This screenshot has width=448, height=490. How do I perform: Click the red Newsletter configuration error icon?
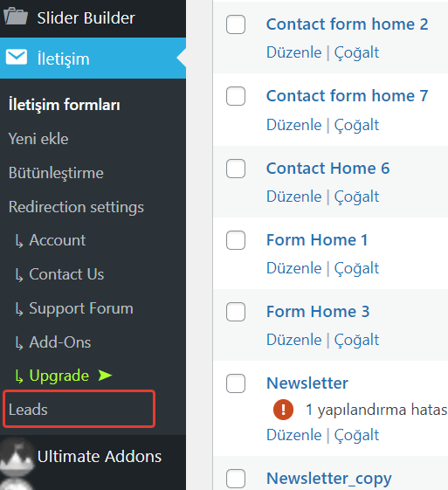tap(283, 410)
